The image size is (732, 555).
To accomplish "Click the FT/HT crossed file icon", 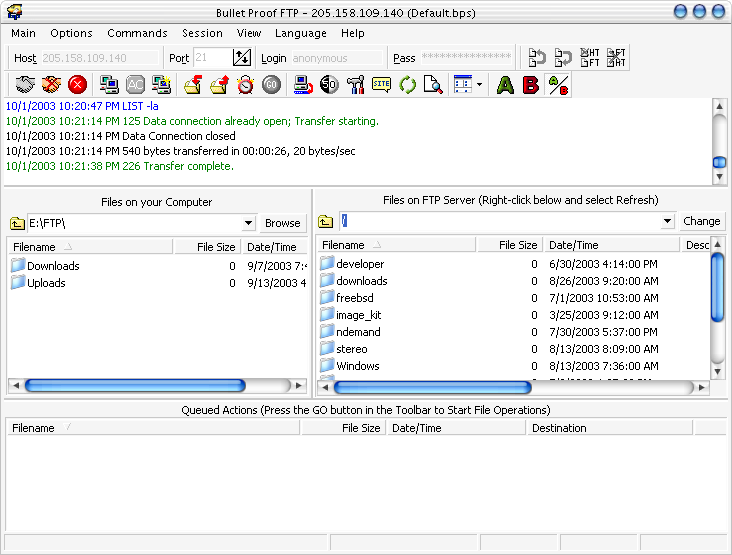I will point(616,58).
